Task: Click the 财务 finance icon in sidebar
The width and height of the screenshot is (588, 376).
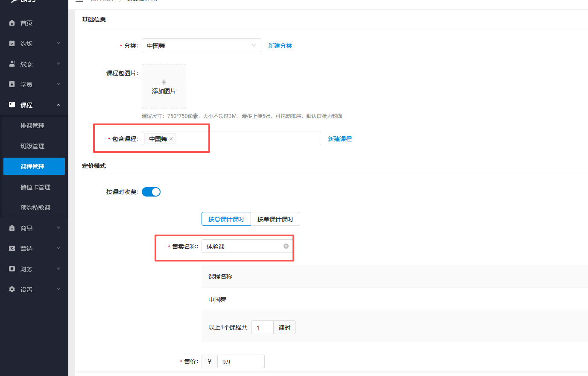Action: click(x=11, y=269)
